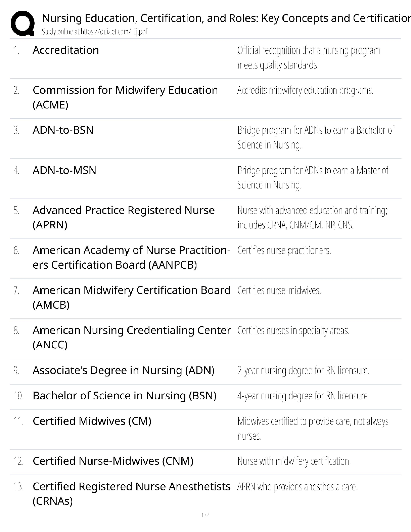The width and height of the screenshot is (411, 532).
Task: Select the ADN-to-BSN term
Action: click(63, 130)
